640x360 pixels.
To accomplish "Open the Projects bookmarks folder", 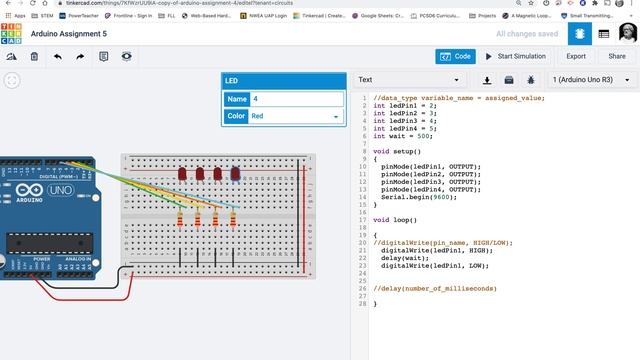I will pos(482,16).
